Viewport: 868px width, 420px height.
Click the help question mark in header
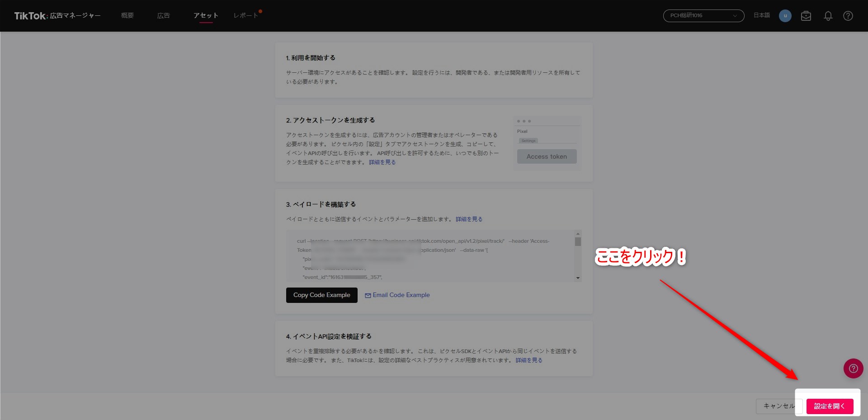[848, 16]
